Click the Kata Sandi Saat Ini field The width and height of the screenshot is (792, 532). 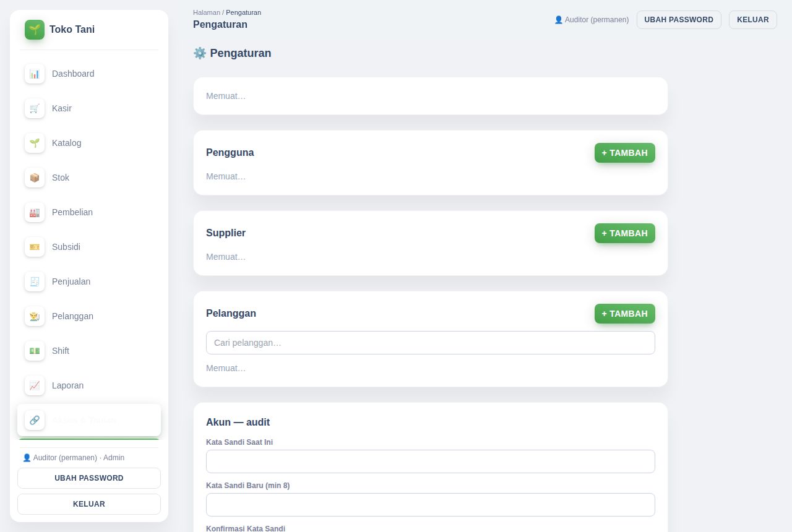[431, 461]
